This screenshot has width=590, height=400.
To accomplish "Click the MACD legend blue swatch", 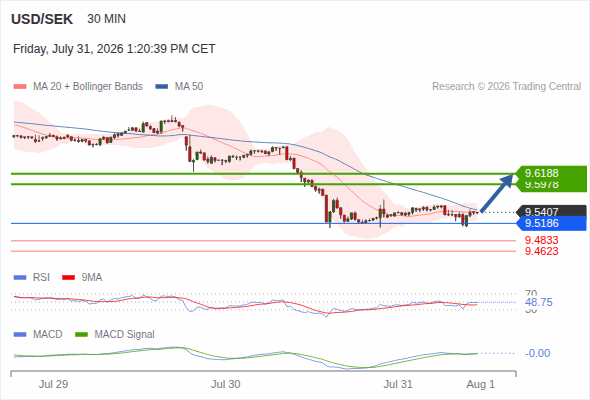I will [20, 335].
